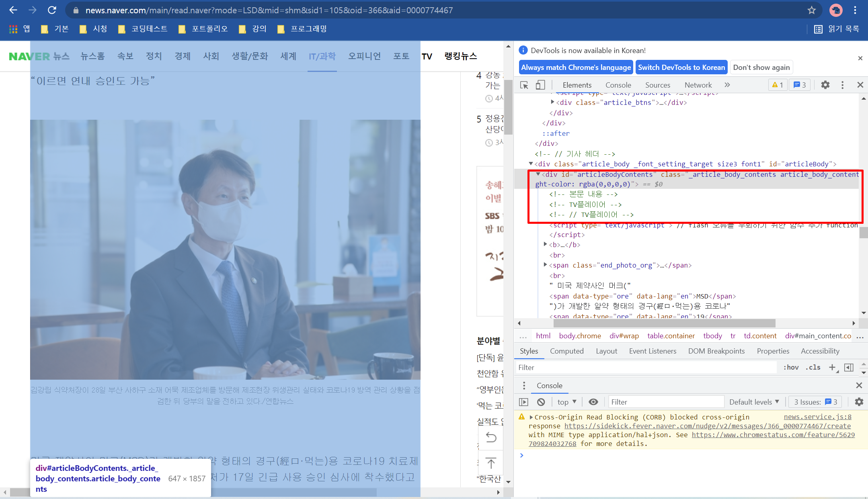The image size is (868, 499).
Task: Open the Computed styles tab
Action: [566, 351]
